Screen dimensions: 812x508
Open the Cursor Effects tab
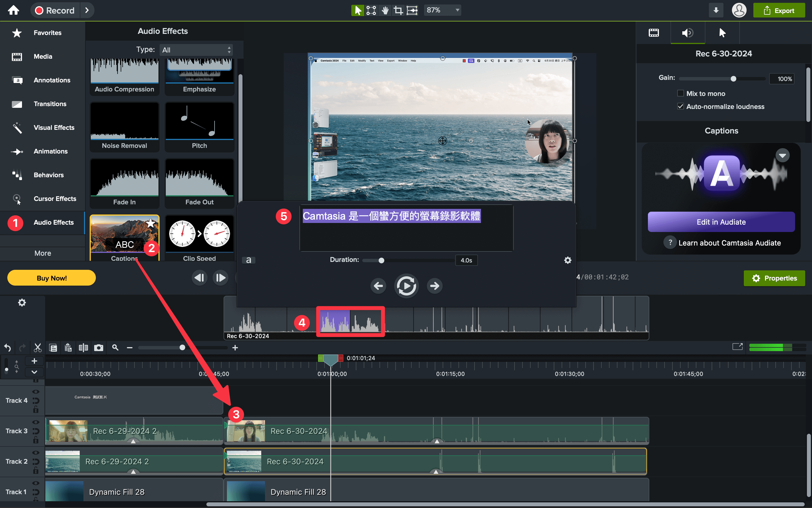tap(43, 199)
